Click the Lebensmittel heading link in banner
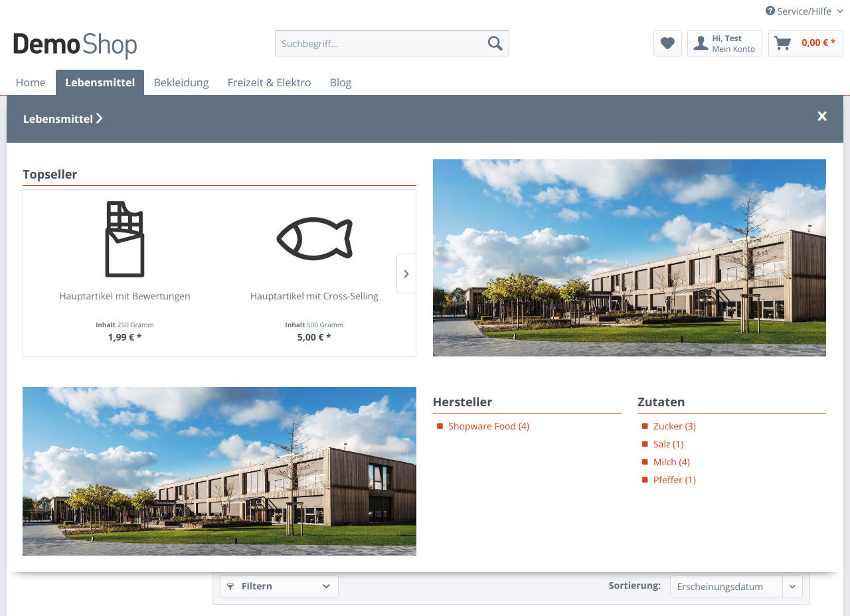 click(62, 119)
